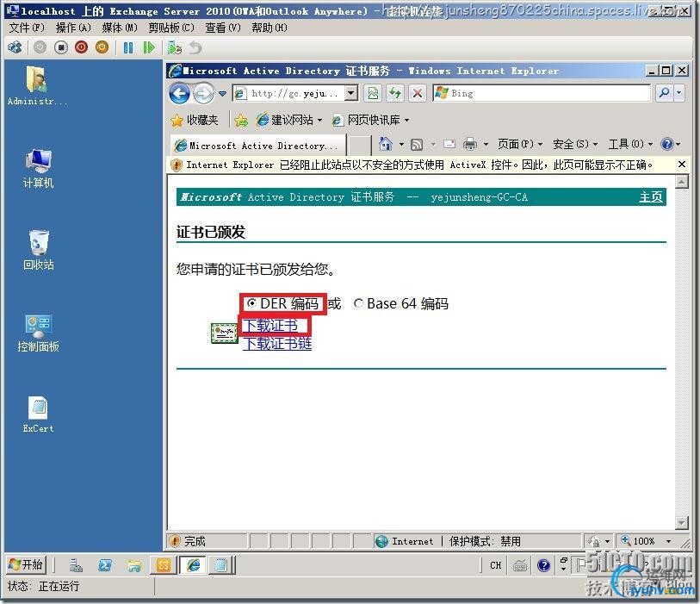Open the 收藏夹 Favorites button
Viewport: 700px width, 604px height.
click(x=195, y=120)
